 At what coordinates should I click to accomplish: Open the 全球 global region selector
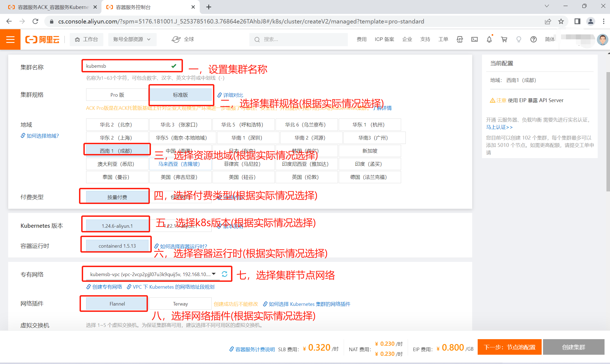183,40
